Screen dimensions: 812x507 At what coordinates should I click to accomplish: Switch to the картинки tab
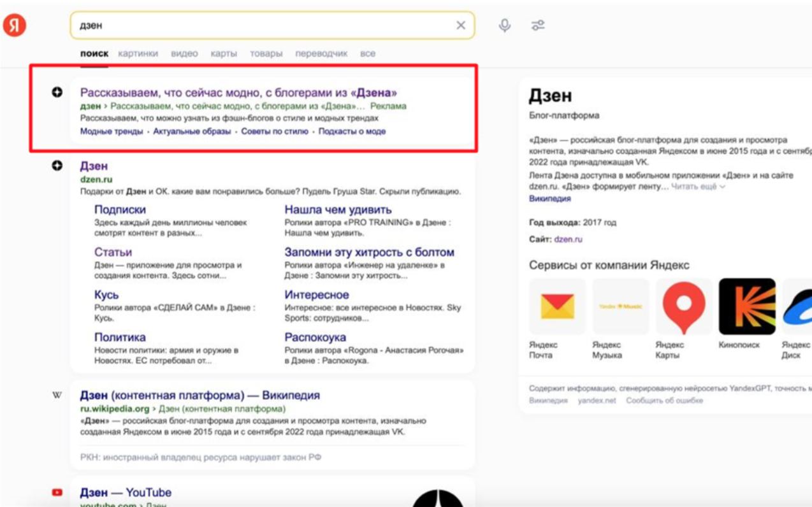click(x=138, y=54)
